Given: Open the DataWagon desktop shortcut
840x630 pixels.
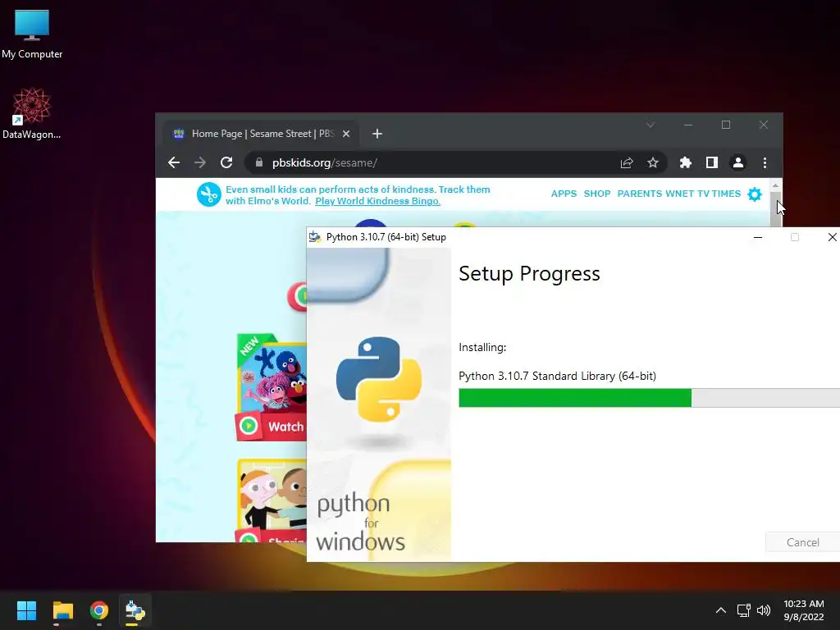Looking at the screenshot, I should pos(32,113).
